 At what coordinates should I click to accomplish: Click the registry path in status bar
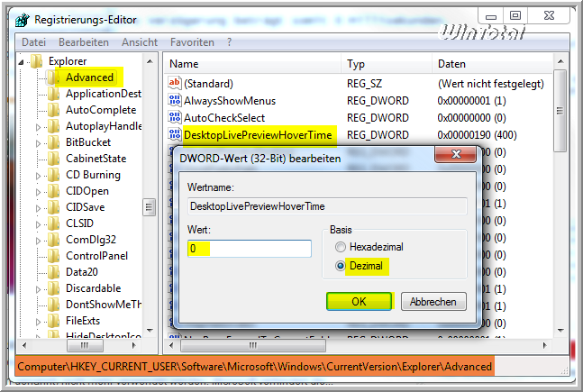pos(255,367)
